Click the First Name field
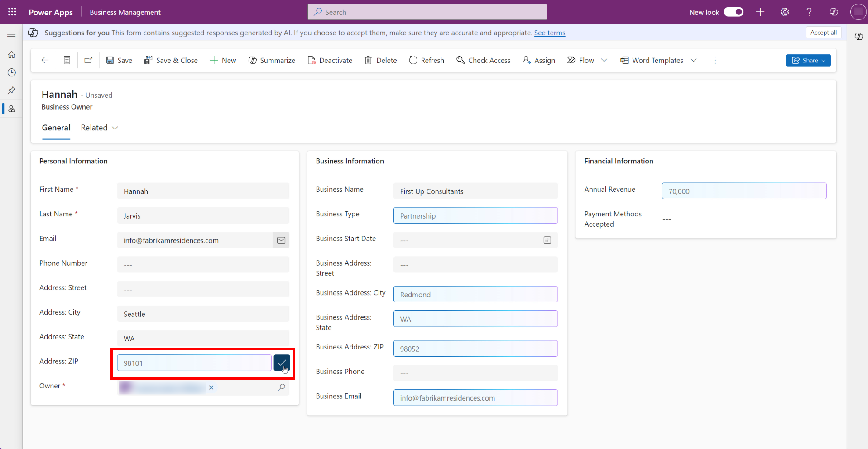This screenshot has height=449, width=868. 203,191
